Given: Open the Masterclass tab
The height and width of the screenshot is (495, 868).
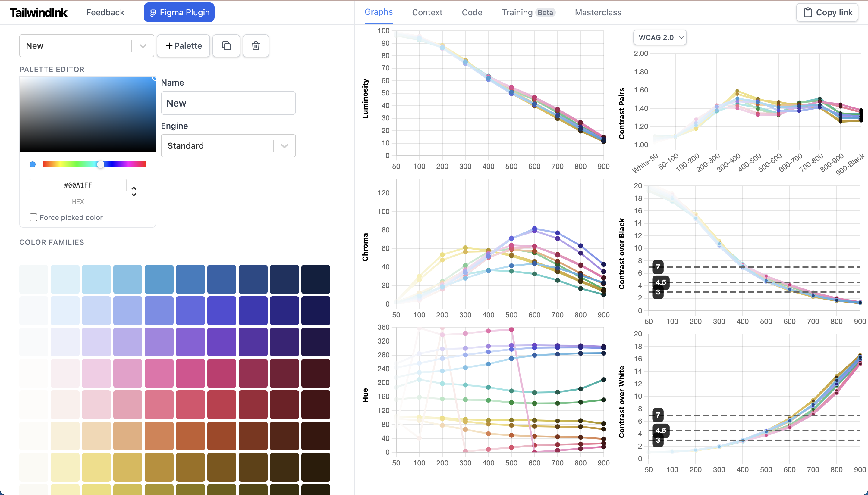Looking at the screenshot, I should click(x=598, y=13).
